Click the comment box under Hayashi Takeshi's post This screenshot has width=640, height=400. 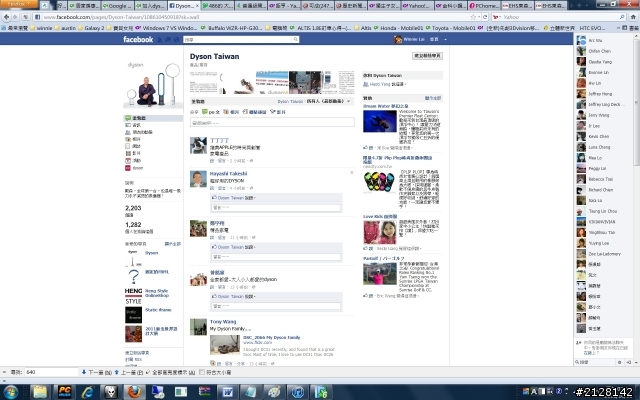coord(276,208)
